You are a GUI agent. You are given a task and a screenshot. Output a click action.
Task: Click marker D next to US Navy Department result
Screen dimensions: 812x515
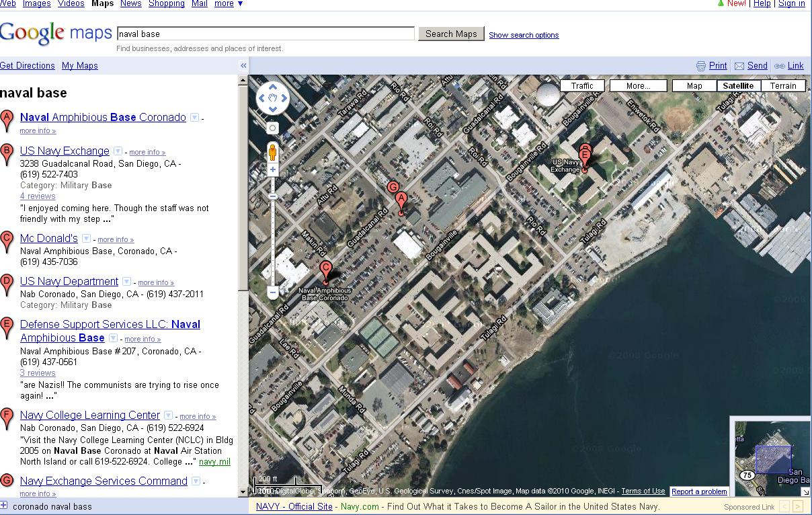pos(7,285)
